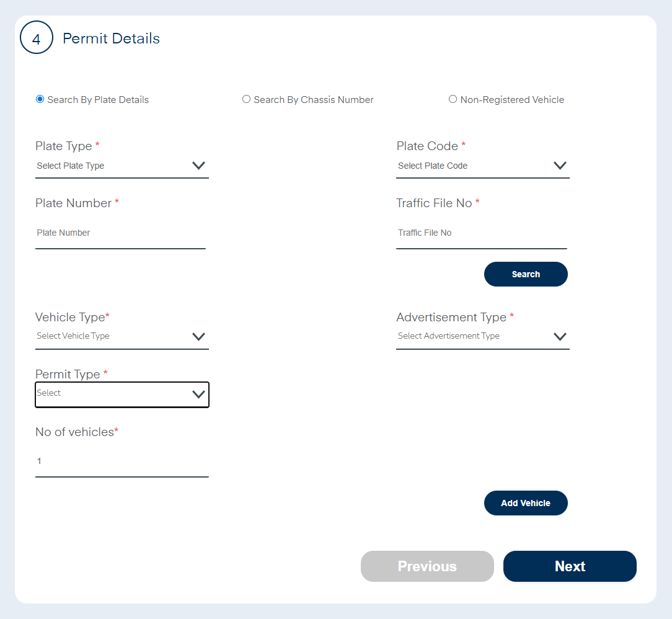The height and width of the screenshot is (619, 672).
Task: Click the 'No of vehicles' field label
Action: coord(74,432)
